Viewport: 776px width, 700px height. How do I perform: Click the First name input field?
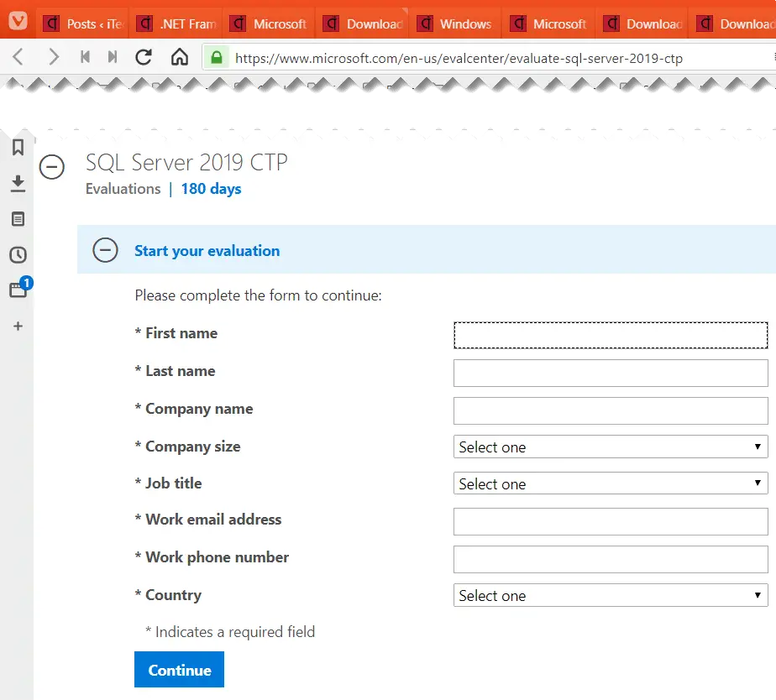click(610, 334)
